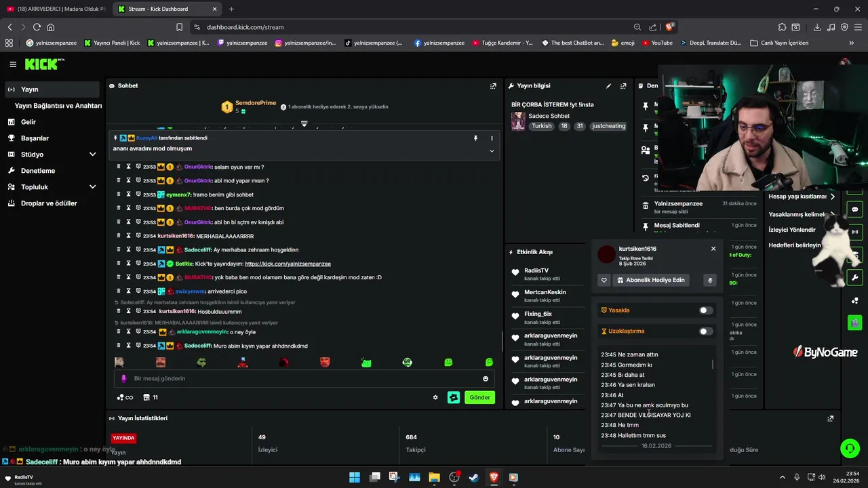Open Windows Start from the taskbar
Viewport: 868px width, 488px height.
coord(355,477)
